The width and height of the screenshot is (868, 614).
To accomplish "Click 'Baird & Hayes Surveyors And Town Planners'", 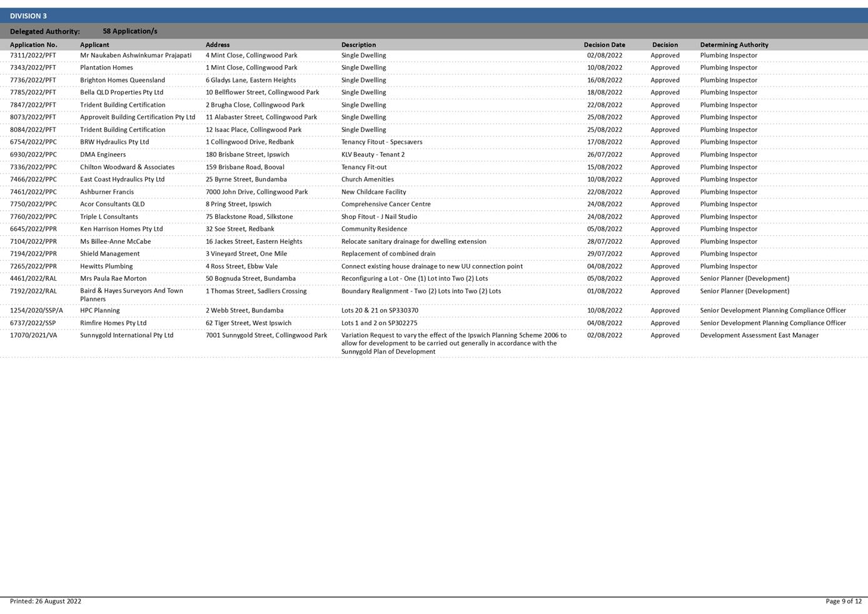I will (x=131, y=295).
